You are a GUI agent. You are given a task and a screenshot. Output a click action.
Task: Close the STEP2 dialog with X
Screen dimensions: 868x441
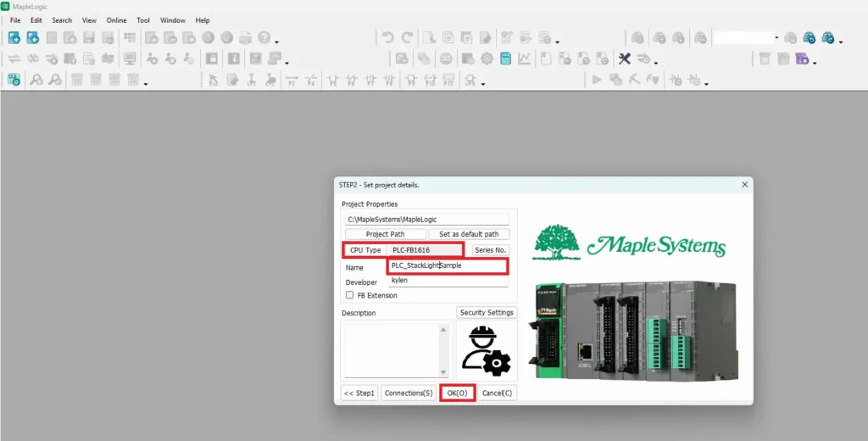pos(744,185)
